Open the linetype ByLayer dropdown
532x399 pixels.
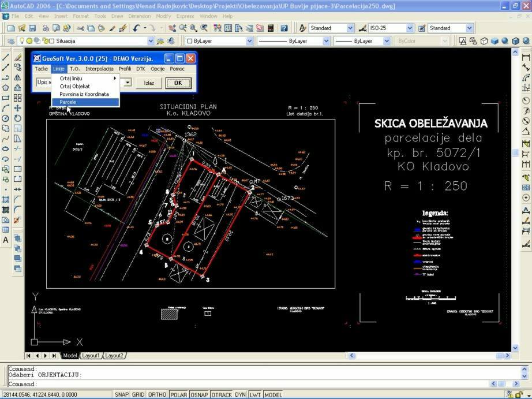tap(326, 41)
